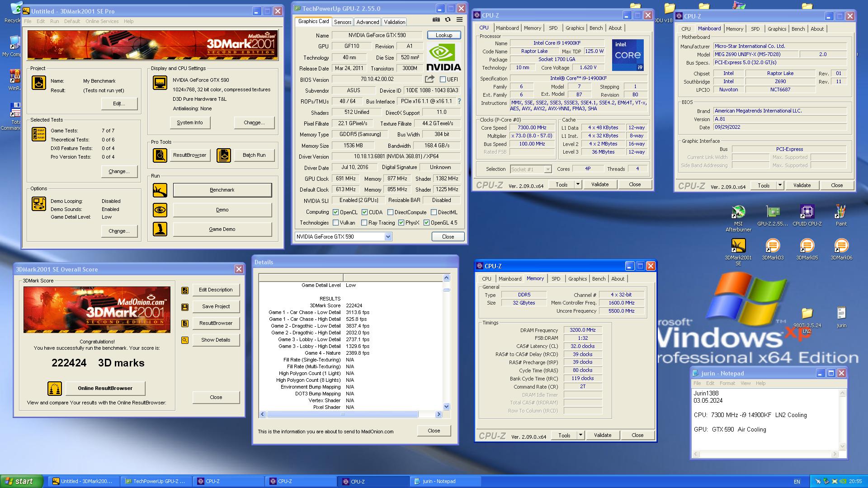The width and height of the screenshot is (868, 488).
Task: Switch to the Advanced tab in GPU-Z
Action: [368, 22]
